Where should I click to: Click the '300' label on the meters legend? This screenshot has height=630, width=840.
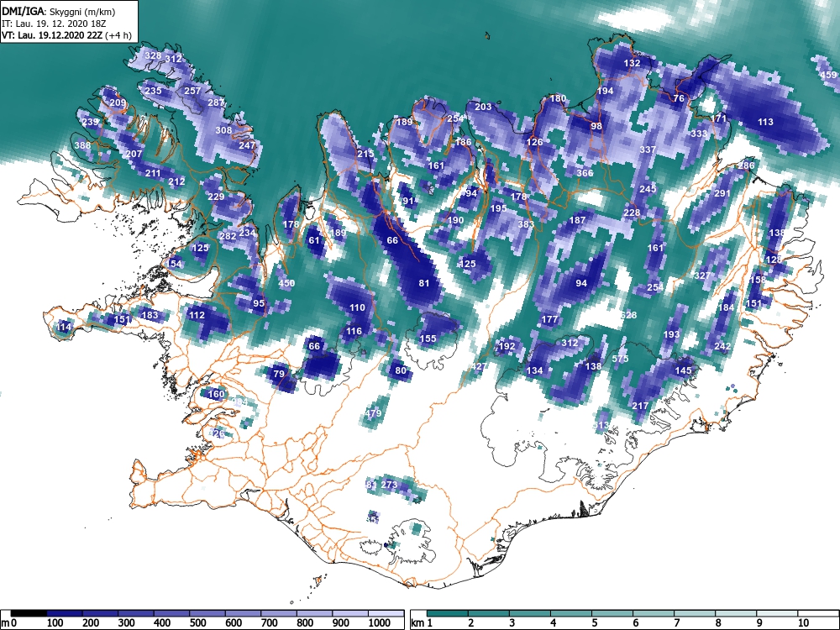127,623
